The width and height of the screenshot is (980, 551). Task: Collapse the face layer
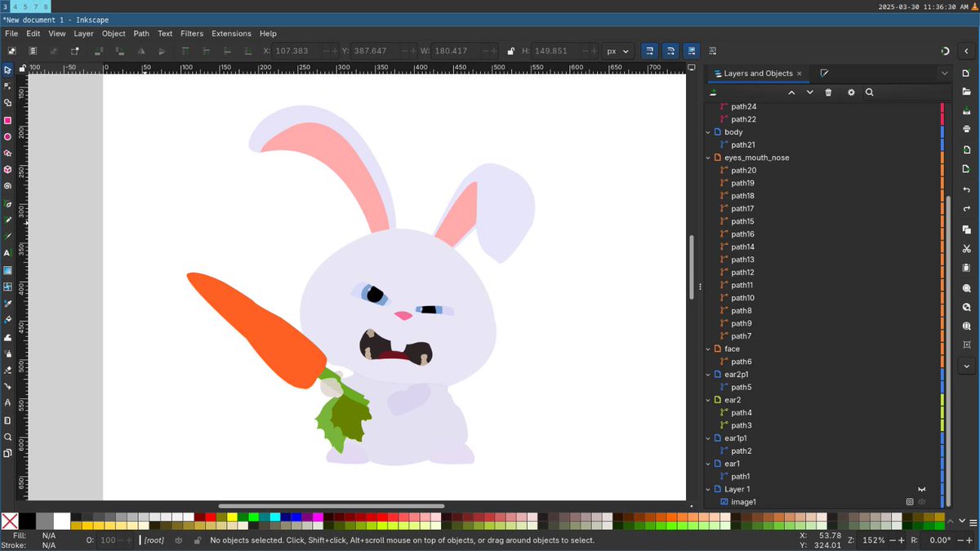coord(708,349)
